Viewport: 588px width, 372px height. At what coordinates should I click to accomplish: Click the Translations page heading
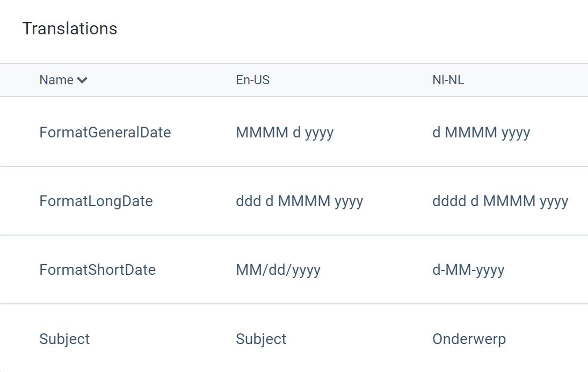point(70,28)
